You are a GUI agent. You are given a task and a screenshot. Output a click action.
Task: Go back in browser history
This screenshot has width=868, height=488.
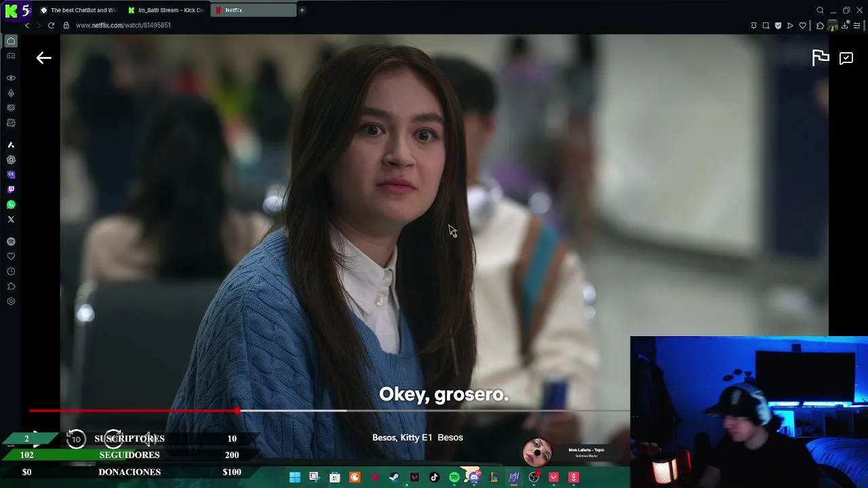click(27, 25)
